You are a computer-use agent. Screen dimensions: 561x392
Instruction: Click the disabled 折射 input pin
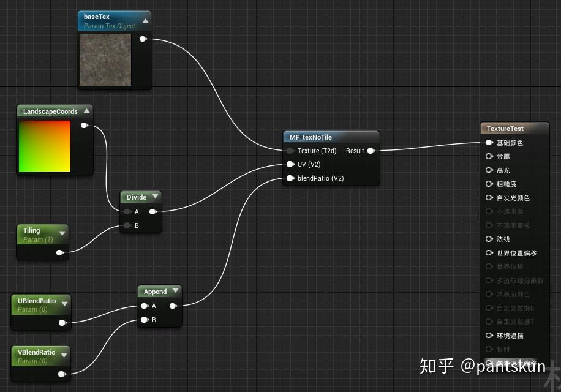(x=489, y=349)
